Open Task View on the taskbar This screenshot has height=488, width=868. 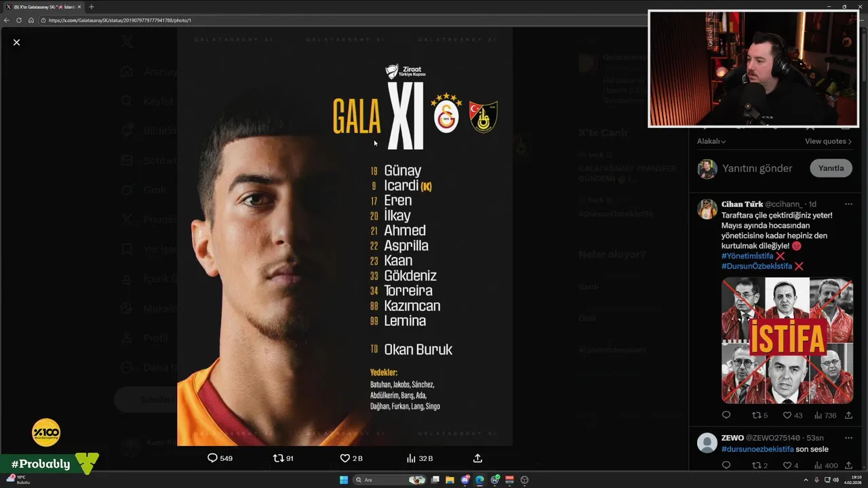(x=435, y=480)
